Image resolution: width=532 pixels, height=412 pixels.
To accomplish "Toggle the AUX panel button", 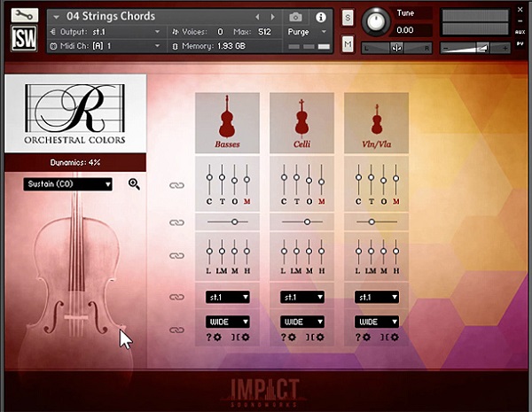I will tap(520, 32).
